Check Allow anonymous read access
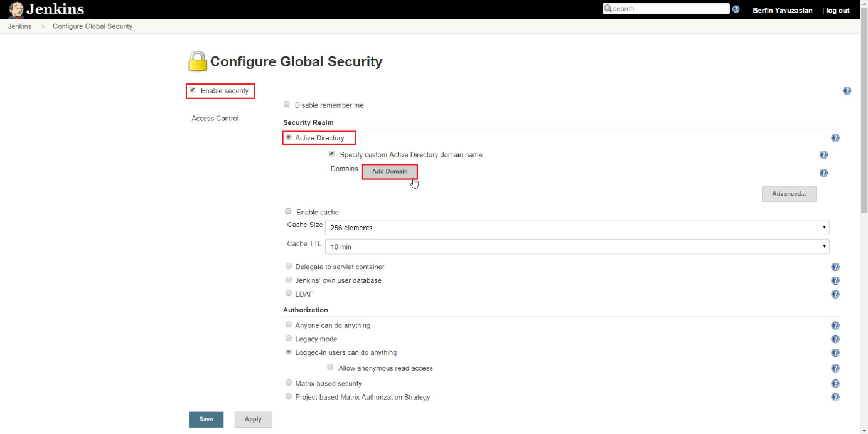The height and width of the screenshot is (434, 868). click(330, 367)
